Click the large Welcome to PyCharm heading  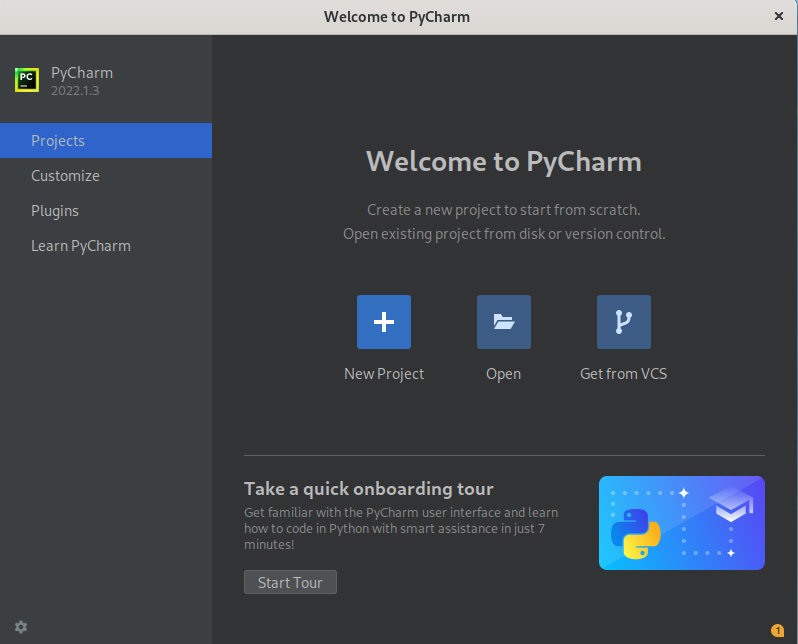tap(504, 162)
